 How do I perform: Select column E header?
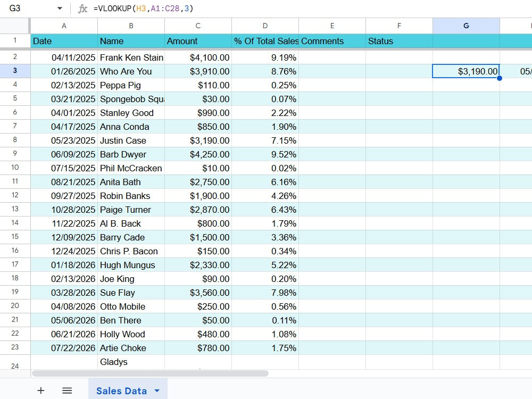click(332, 26)
